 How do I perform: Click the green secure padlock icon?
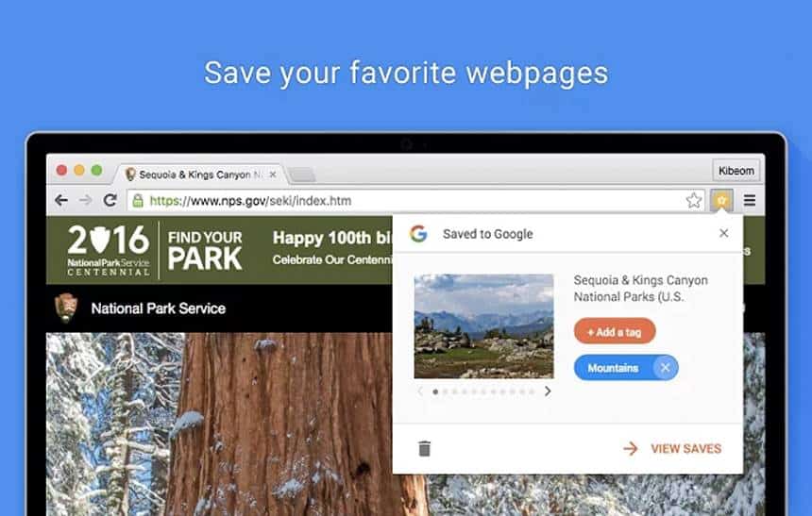[138, 200]
